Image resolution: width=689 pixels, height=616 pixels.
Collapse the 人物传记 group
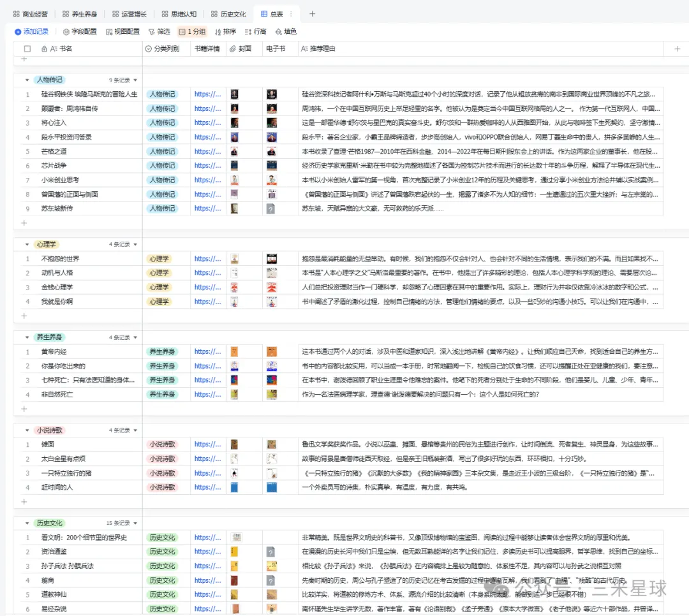(27, 80)
